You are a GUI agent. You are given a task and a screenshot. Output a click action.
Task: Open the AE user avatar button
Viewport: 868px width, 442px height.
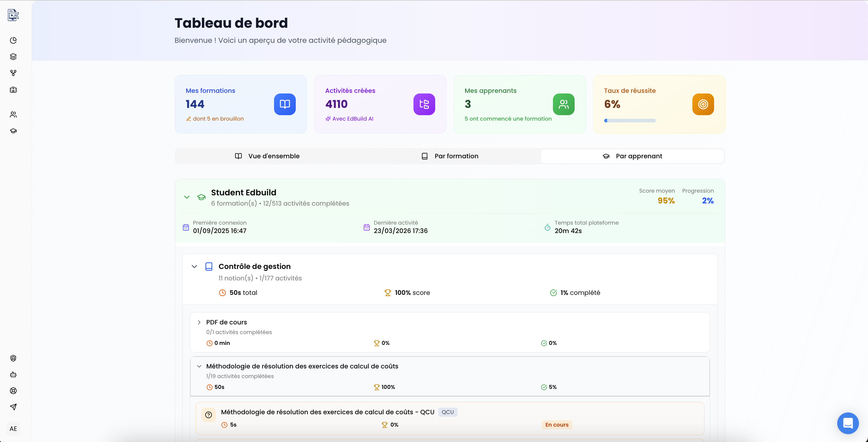tap(13, 428)
